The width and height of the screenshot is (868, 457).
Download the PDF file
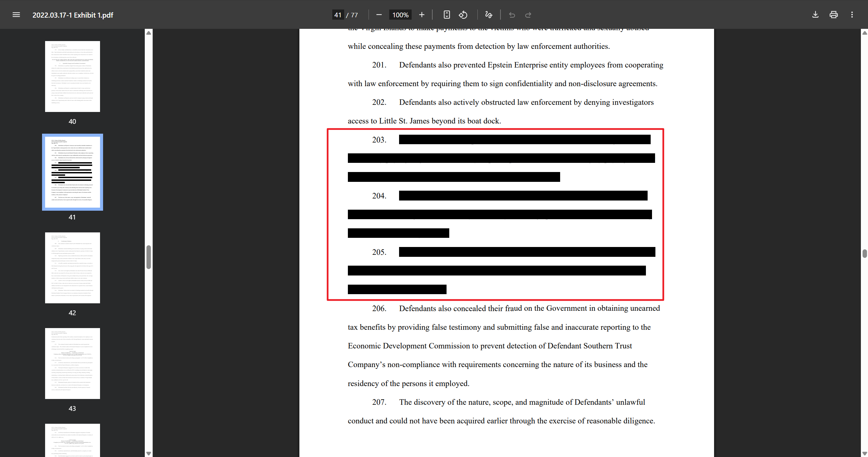(x=815, y=15)
